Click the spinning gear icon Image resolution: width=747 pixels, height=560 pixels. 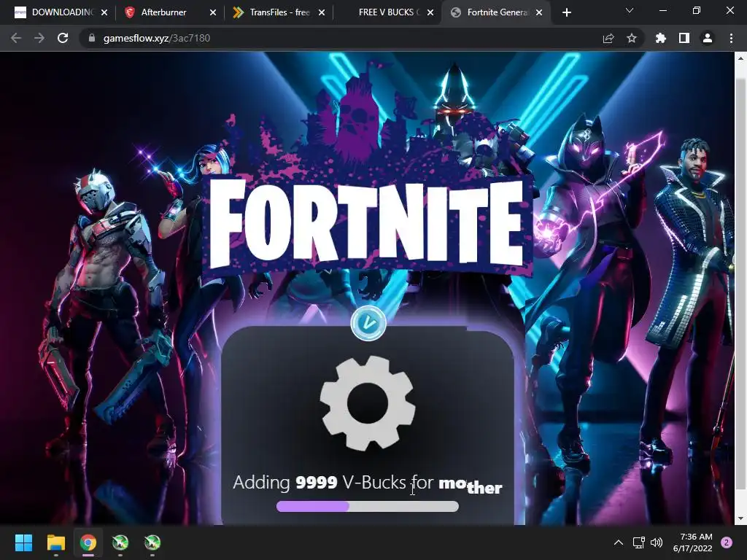(368, 402)
